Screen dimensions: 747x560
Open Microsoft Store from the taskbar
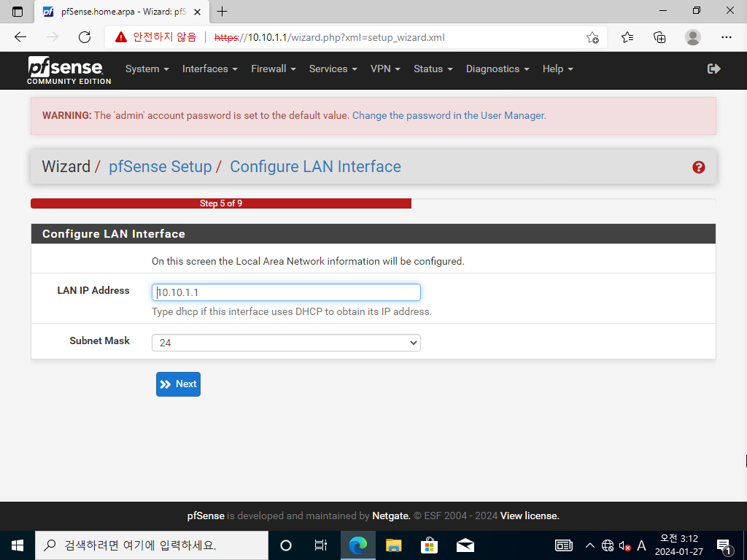tap(429, 545)
